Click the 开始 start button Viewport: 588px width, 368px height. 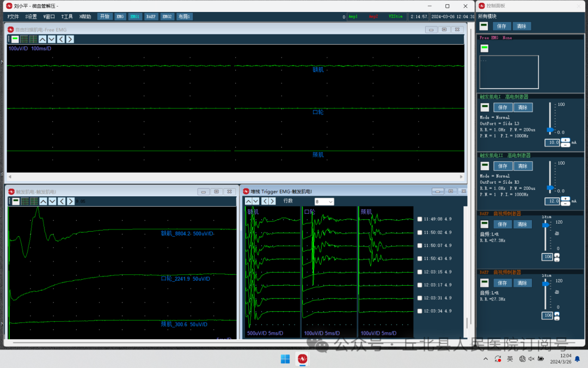click(x=105, y=16)
